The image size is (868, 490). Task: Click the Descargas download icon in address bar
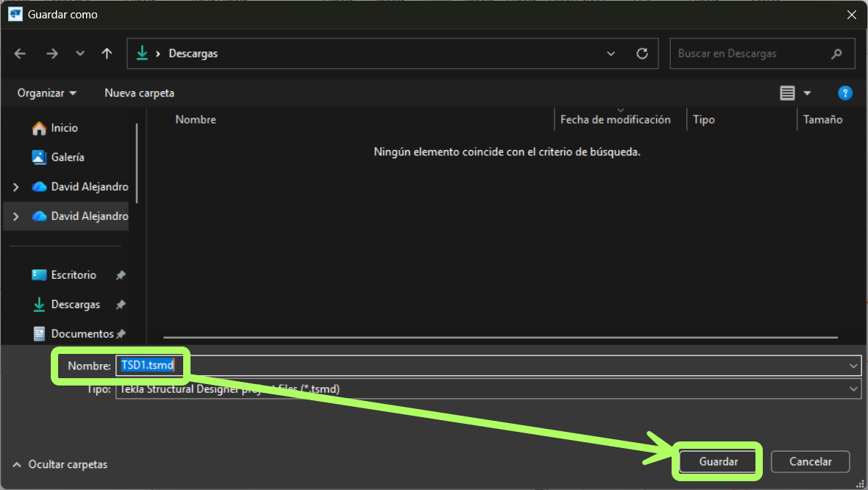142,53
